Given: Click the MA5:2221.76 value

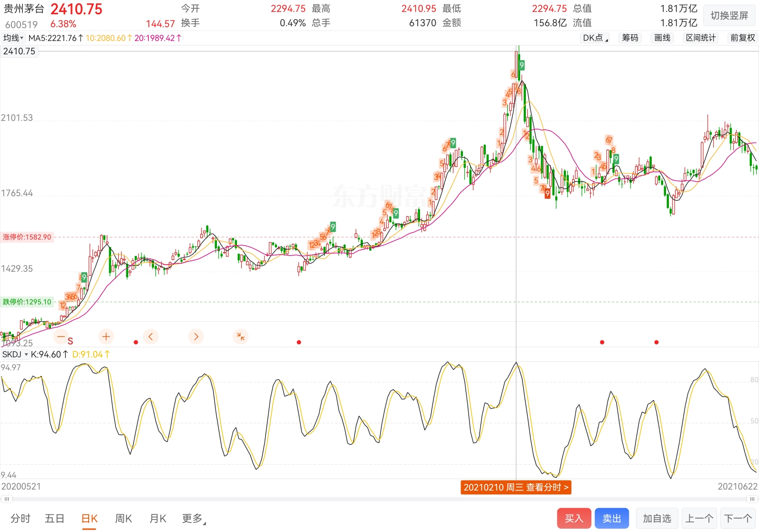Looking at the screenshot, I should click(55, 38).
